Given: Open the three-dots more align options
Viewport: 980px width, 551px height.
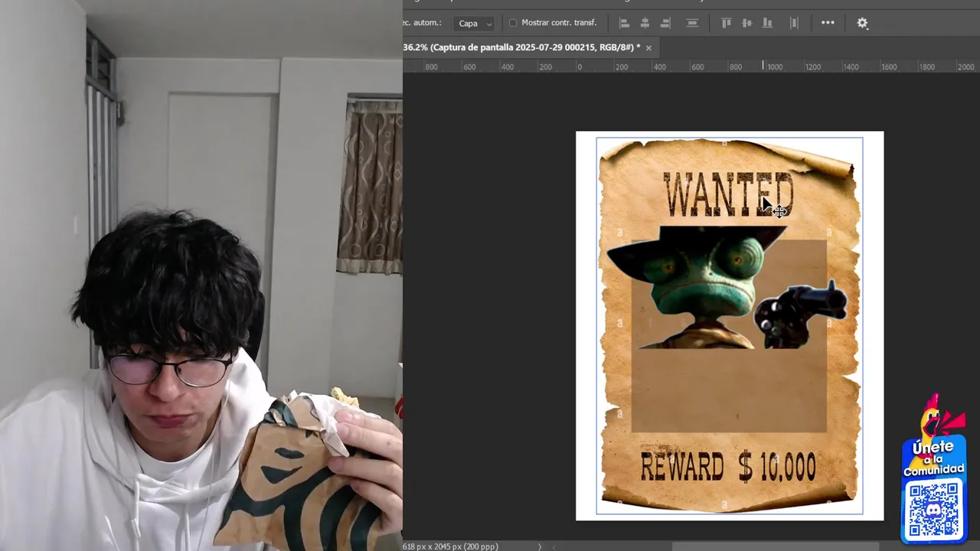Looking at the screenshot, I should point(828,23).
